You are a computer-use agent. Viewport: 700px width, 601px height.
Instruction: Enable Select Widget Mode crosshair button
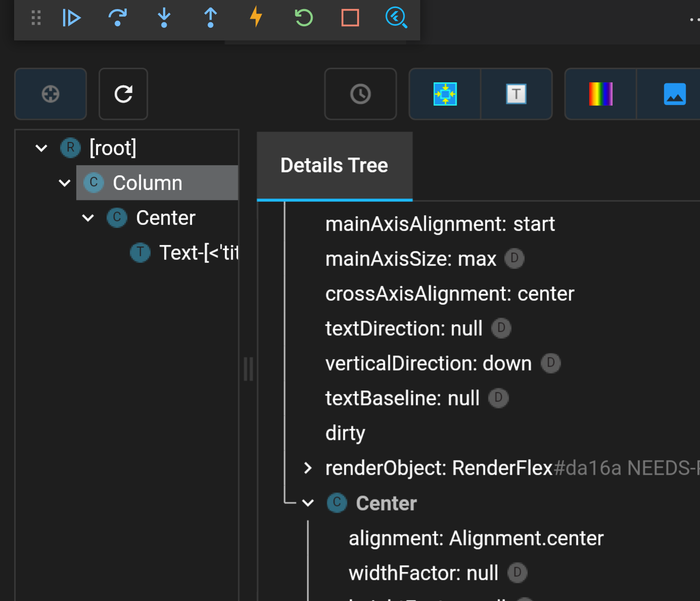(x=51, y=94)
